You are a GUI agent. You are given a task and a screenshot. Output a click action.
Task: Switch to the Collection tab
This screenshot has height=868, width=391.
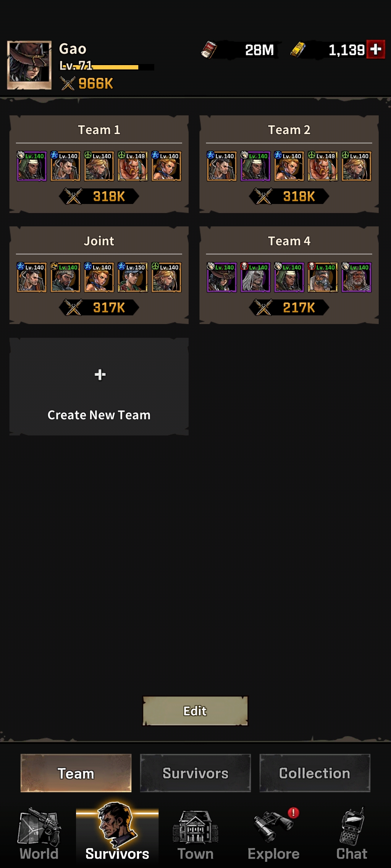point(315,773)
